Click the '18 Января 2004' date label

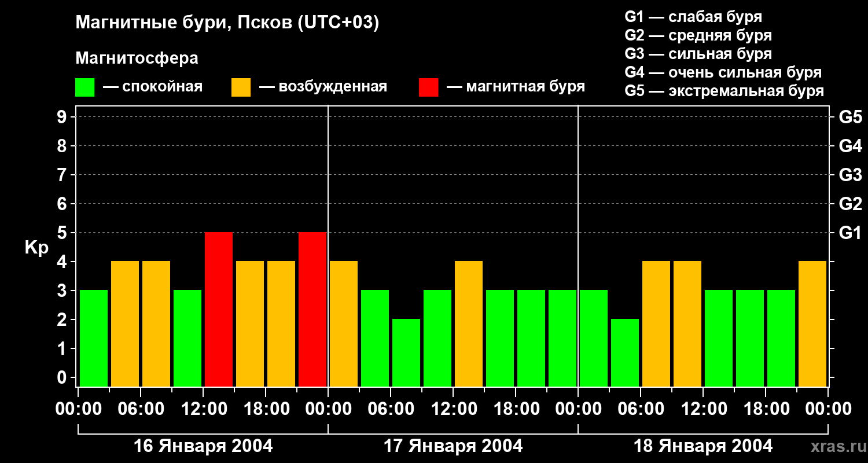click(703, 446)
